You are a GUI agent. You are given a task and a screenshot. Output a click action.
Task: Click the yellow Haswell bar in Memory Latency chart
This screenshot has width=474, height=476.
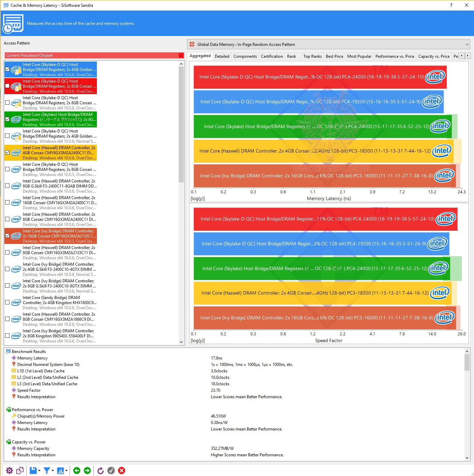point(323,151)
